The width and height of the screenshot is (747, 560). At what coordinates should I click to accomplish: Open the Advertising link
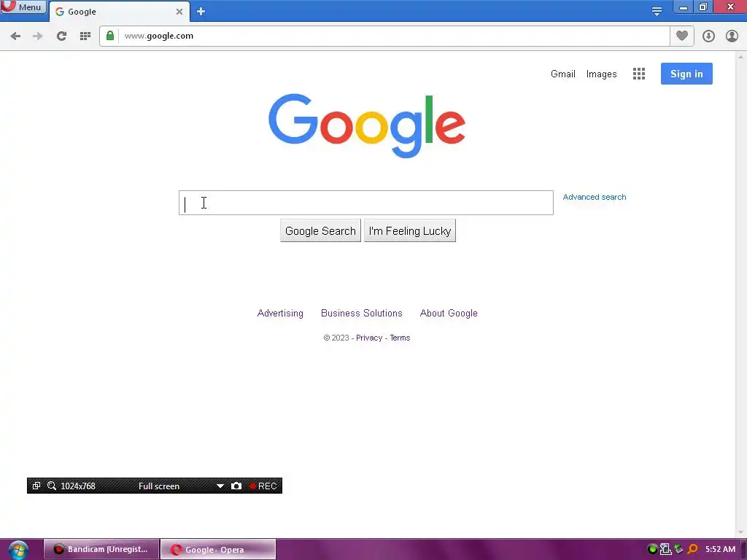pos(280,314)
